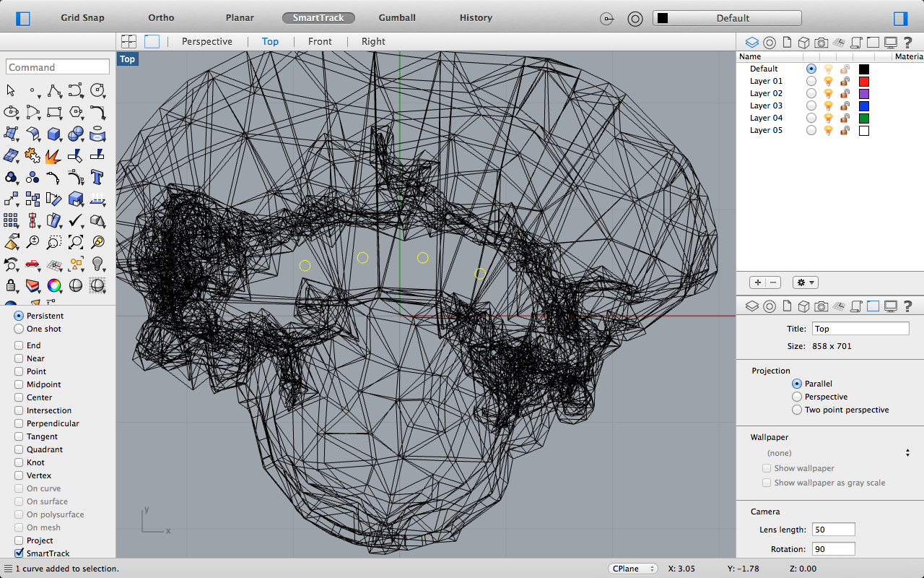The height and width of the screenshot is (578, 924).
Task: Open the CPlane dropdown in status bar
Action: point(634,569)
